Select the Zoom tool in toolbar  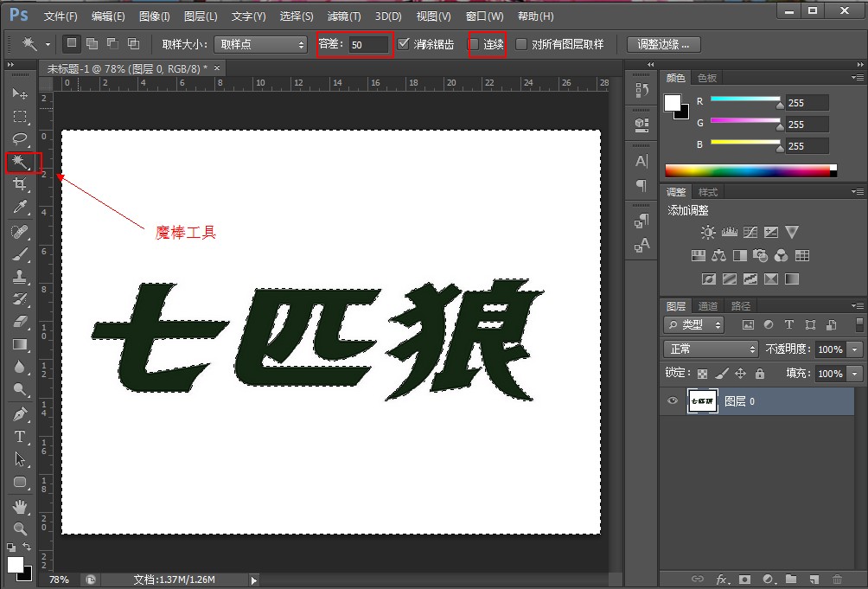point(21,528)
